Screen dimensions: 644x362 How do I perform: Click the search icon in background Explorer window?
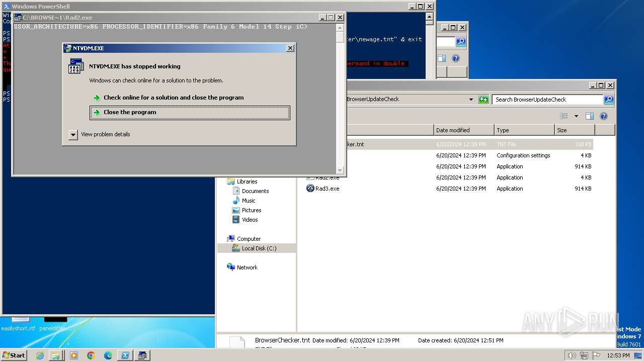point(461,42)
